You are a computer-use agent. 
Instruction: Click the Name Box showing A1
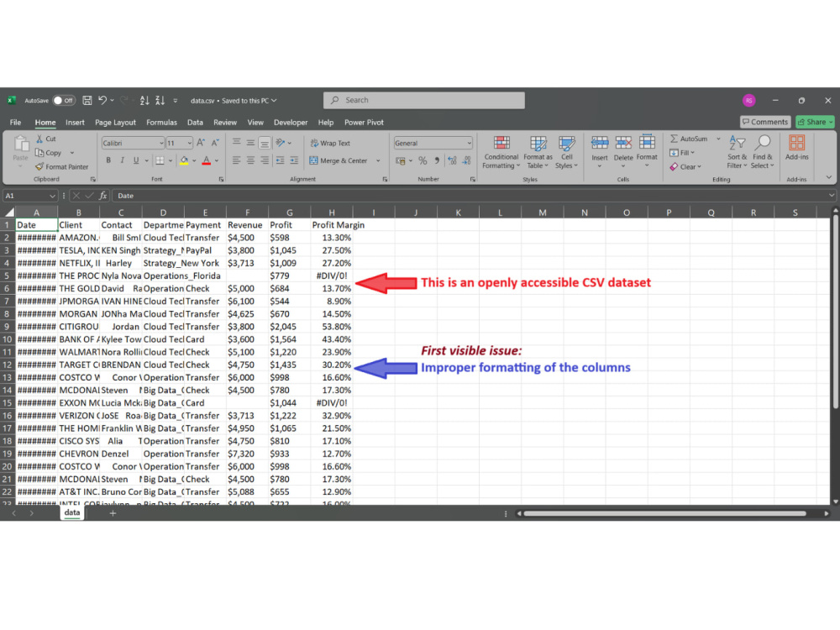[30, 196]
